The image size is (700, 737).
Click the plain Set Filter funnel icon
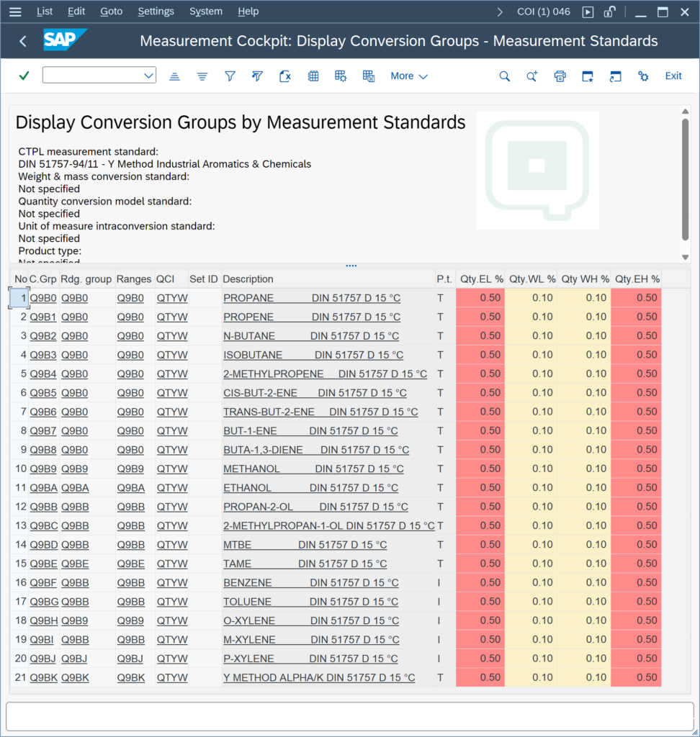click(230, 76)
